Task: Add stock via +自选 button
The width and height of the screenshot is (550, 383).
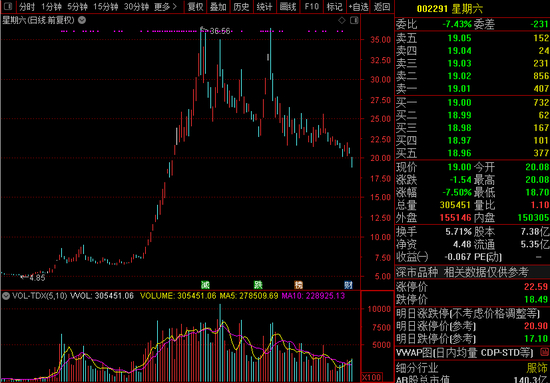Action: pyautogui.click(x=358, y=6)
